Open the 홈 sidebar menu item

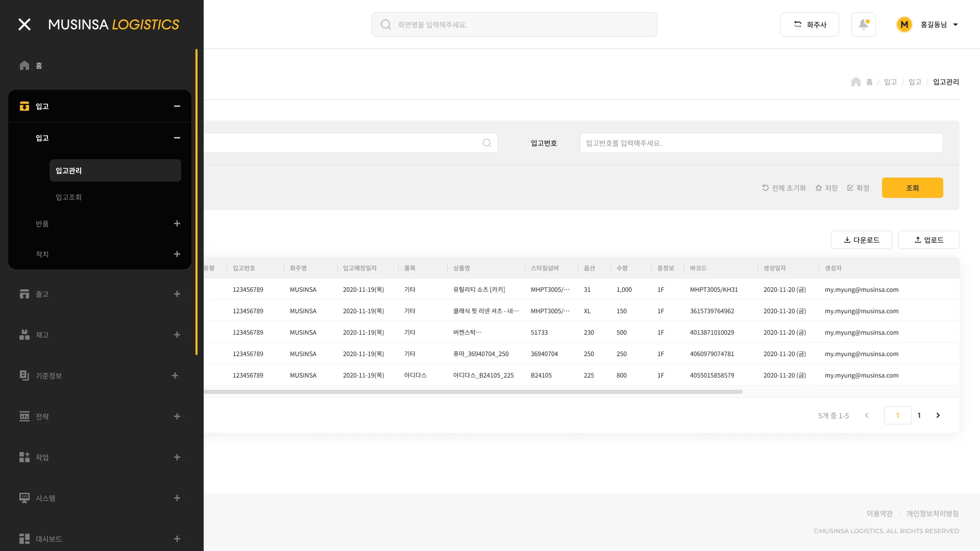pos(39,65)
